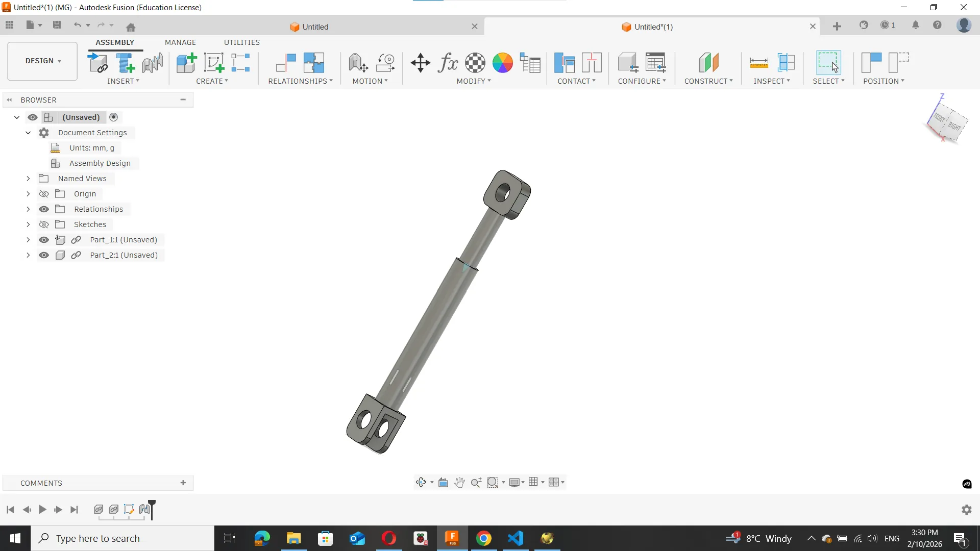This screenshot has width=980, height=551.
Task: Click the Insert Fastener icon
Action: [x=125, y=63]
